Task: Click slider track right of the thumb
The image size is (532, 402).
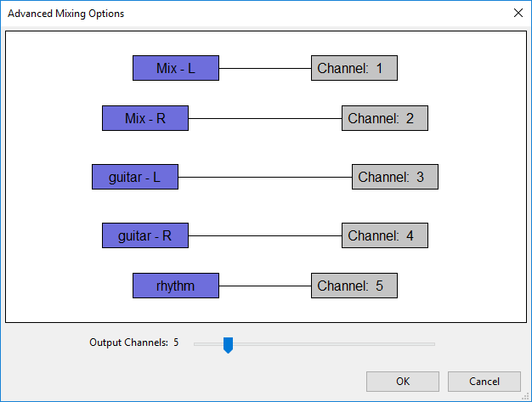Action: 340,344
